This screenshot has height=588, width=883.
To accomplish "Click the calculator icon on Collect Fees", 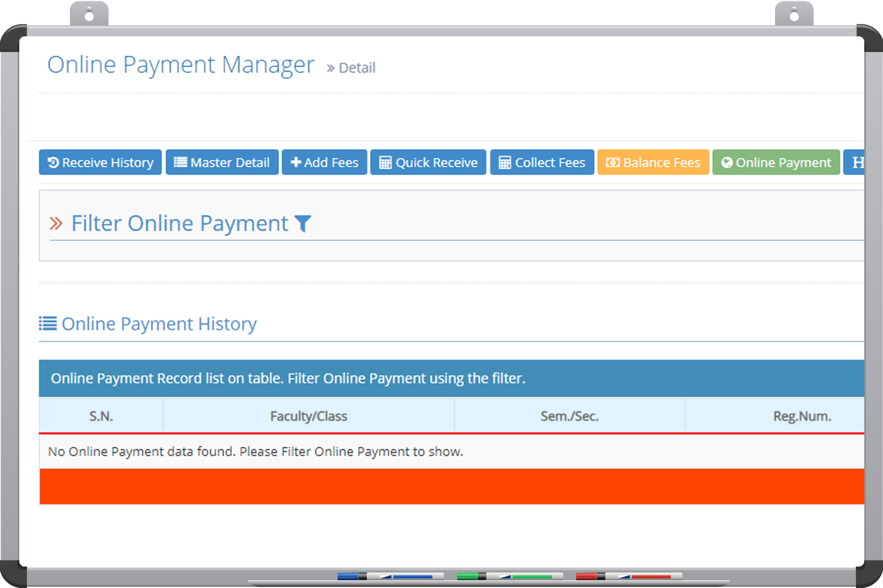I will pyautogui.click(x=505, y=162).
